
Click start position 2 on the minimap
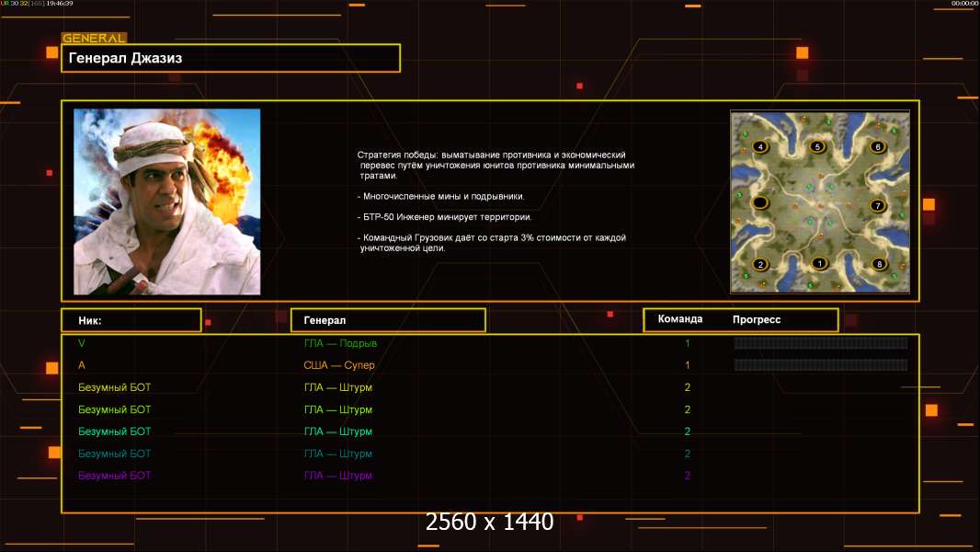point(760,264)
